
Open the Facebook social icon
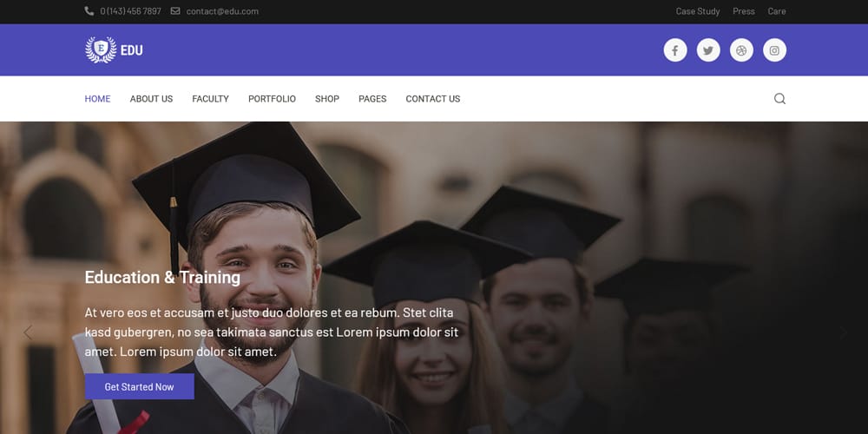click(x=674, y=50)
